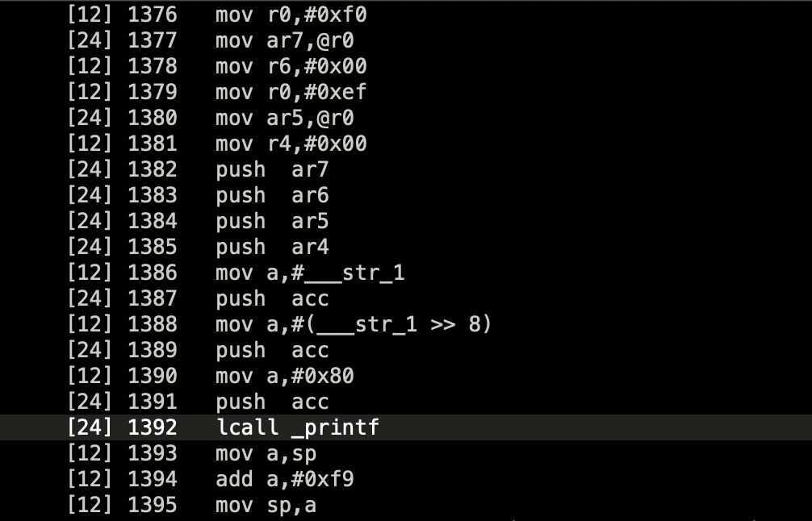812x521 pixels.
Task: Click the mov ar7,@r0 instruction
Action: click(x=284, y=40)
